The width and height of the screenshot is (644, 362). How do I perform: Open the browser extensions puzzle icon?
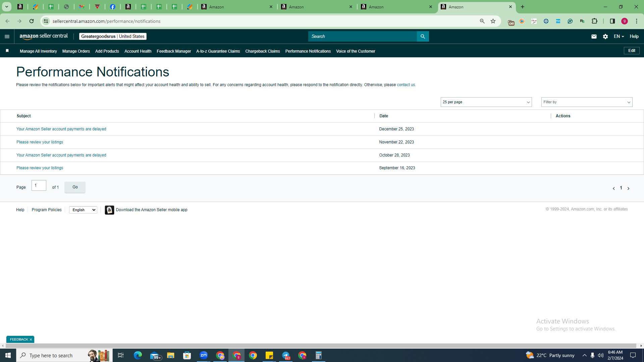click(594, 21)
